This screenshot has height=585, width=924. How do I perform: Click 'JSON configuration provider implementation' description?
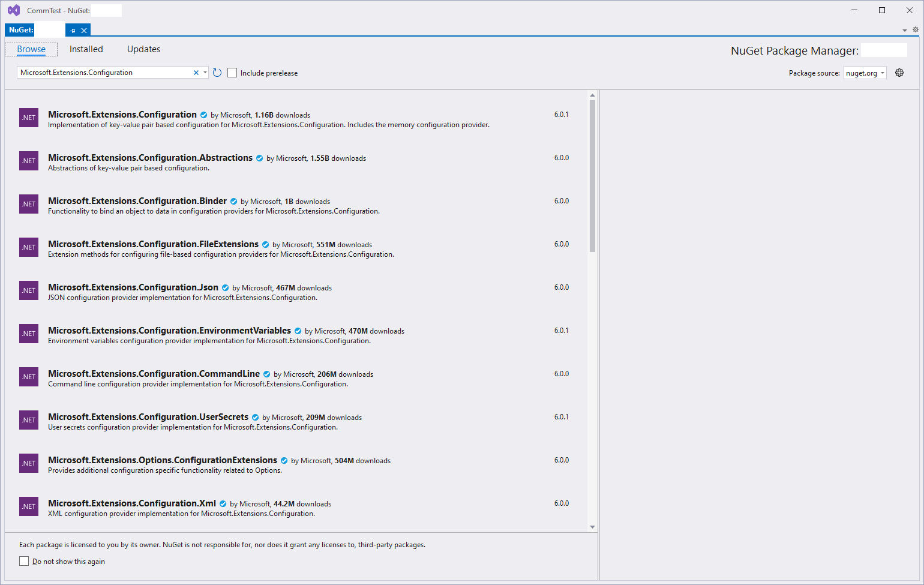[183, 298]
